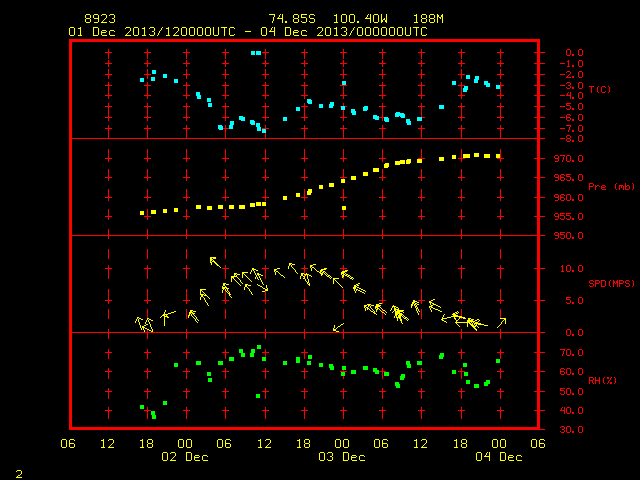
Task: Click the outlier pressure point near 957 mb
Action: 344,208
